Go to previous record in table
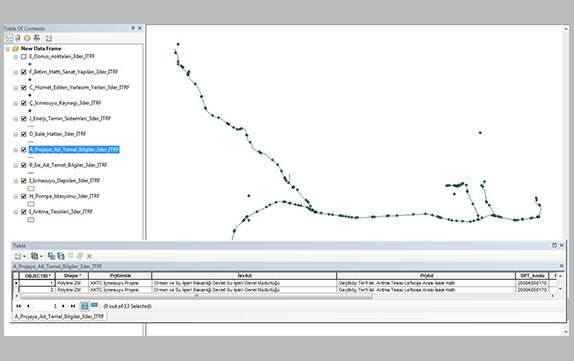 [28, 306]
